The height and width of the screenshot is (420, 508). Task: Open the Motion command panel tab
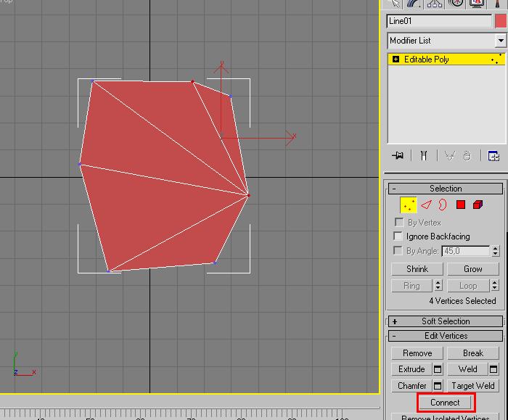coord(456,4)
